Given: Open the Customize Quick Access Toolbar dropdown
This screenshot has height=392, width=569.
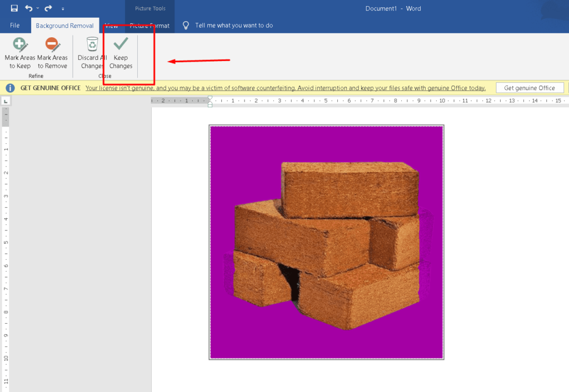Looking at the screenshot, I should [63, 9].
